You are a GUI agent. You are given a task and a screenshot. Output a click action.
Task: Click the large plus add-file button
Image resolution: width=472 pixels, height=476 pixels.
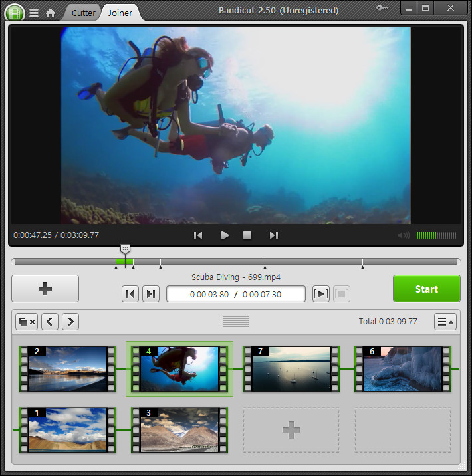[x=45, y=289]
